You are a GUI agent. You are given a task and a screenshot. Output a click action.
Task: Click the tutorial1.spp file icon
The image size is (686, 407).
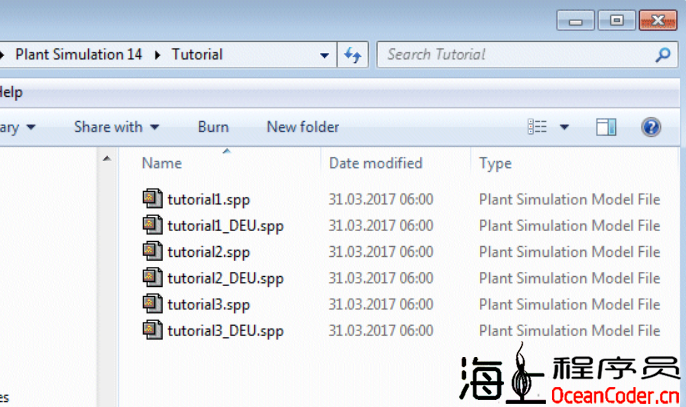pyautogui.click(x=152, y=199)
